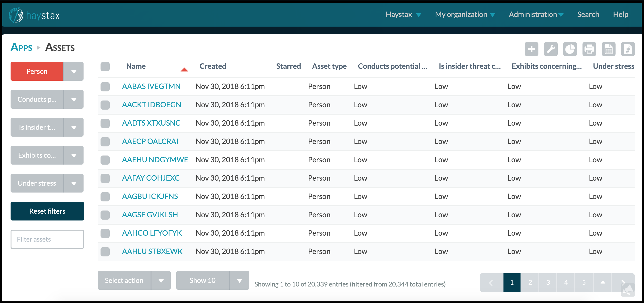Check the box for AAFAY COHJEXC
The height and width of the screenshot is (303, 644).
[105, 178]
